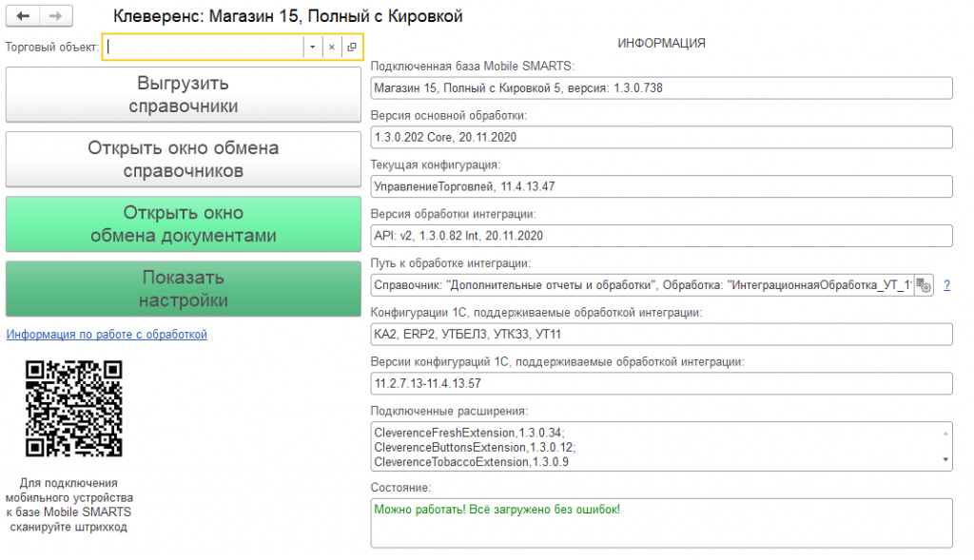The height and width of the screenshot is (560, 974).
Task: Click Открыть окно обмена справочников button
Action: (x=184, y=159)
